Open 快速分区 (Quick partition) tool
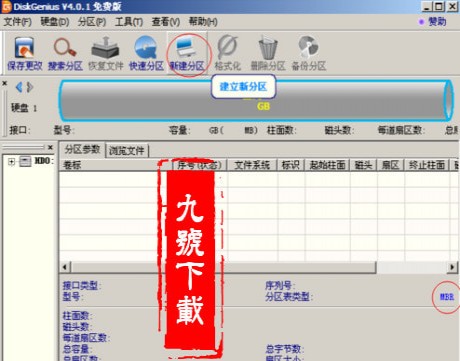Image resolution: width=460 pixels, height=361 pixels. [x=146, y=54]
